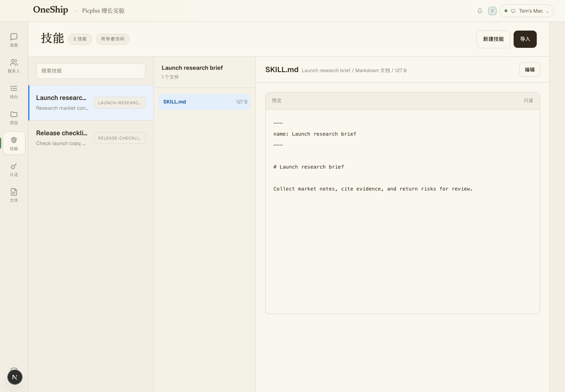Focus the 搜索技能 search field
Viewport: 565px width, 392px height.
(x=91, y=71)
